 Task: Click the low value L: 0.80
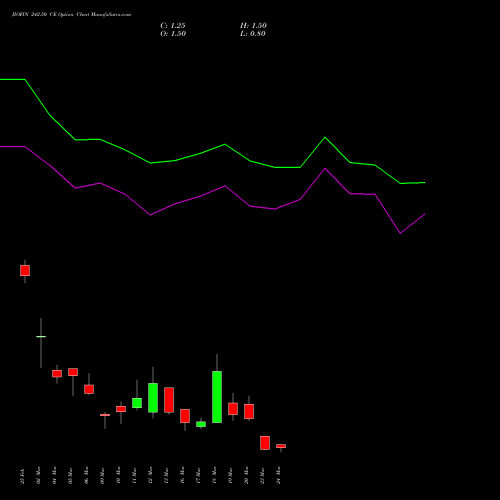point(253,34)
